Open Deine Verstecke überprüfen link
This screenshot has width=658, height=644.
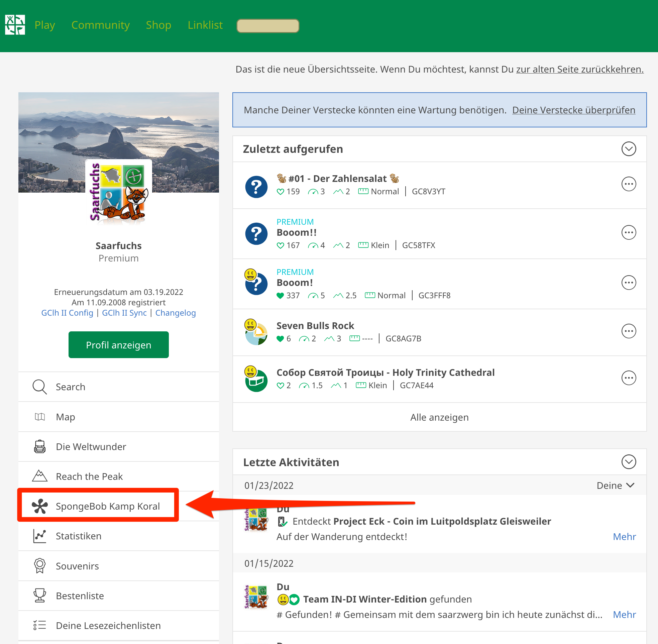click(573, 110)
